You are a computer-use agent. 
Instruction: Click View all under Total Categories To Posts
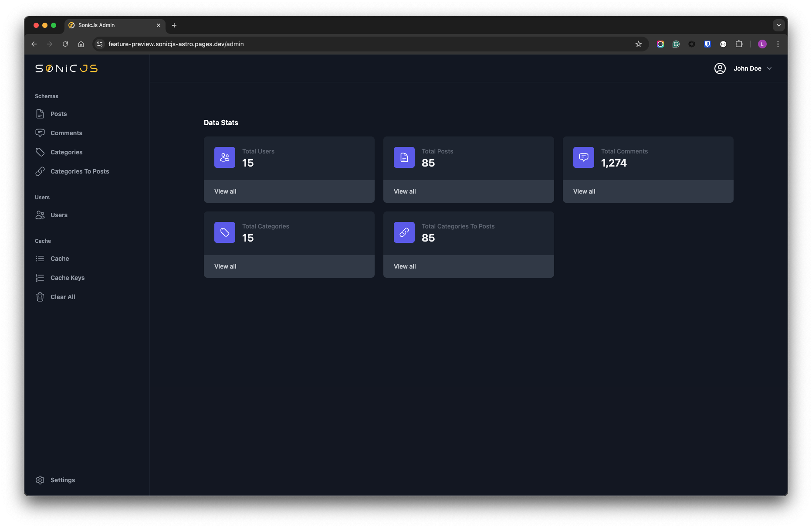click(404, 266)
